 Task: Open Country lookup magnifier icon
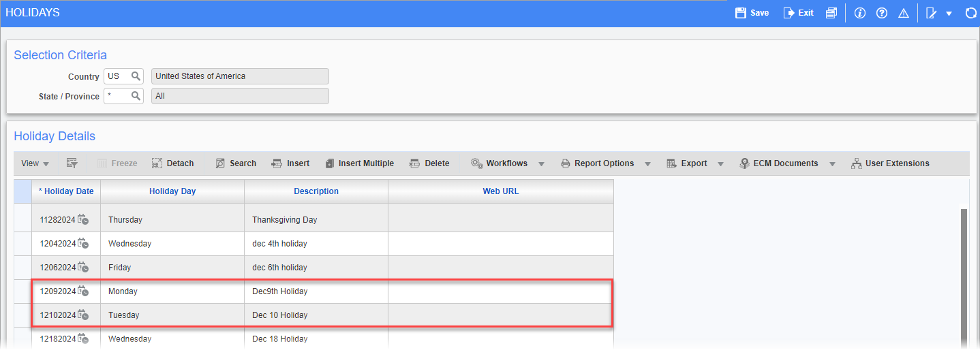tap(136, 76)
